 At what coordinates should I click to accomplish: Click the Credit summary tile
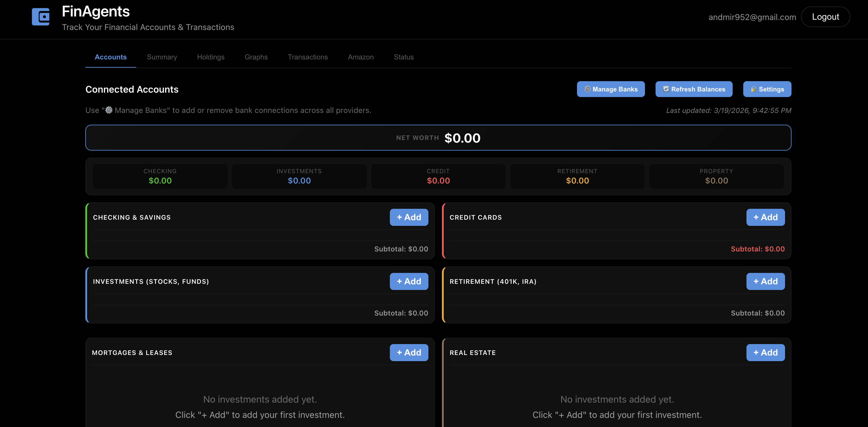coord(438,176)
